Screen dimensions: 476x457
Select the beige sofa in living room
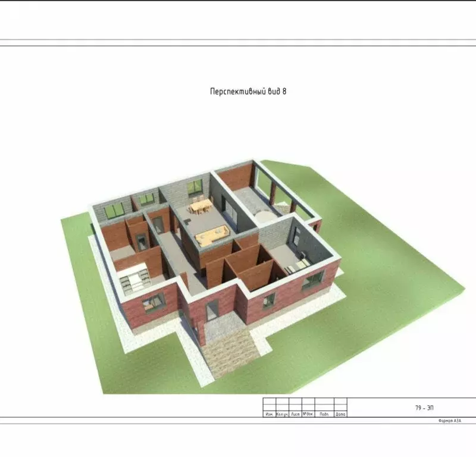(212, 234)
